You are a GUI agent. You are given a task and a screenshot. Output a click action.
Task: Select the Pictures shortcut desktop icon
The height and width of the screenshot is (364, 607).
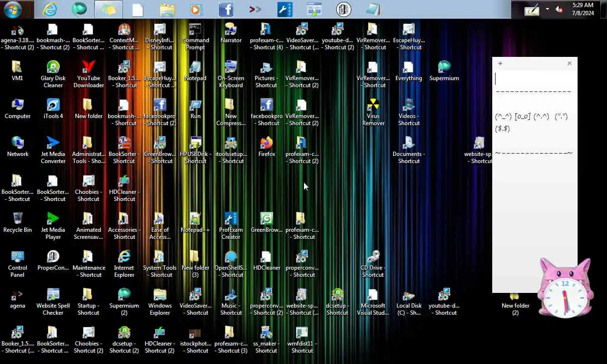[267, 74]
